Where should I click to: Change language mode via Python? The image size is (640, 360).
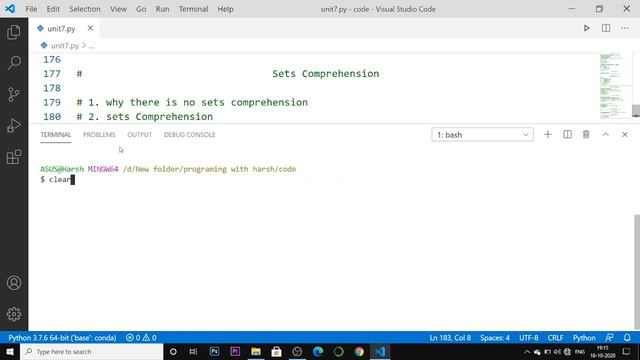pos(584,338)
